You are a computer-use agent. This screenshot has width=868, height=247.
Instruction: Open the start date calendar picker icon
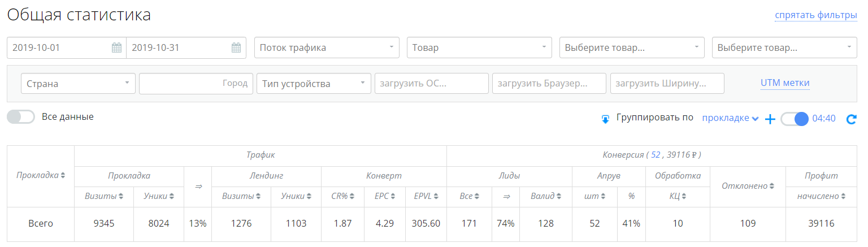116,48
